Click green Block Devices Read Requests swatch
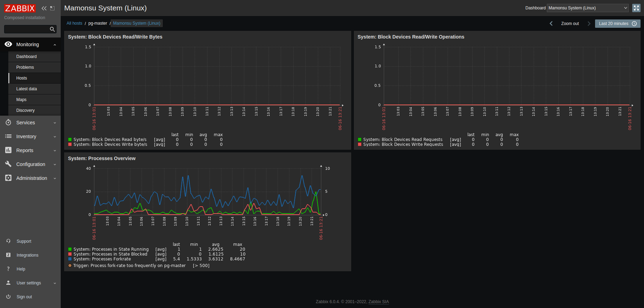 pyautogui.click(x=360, y=140)
